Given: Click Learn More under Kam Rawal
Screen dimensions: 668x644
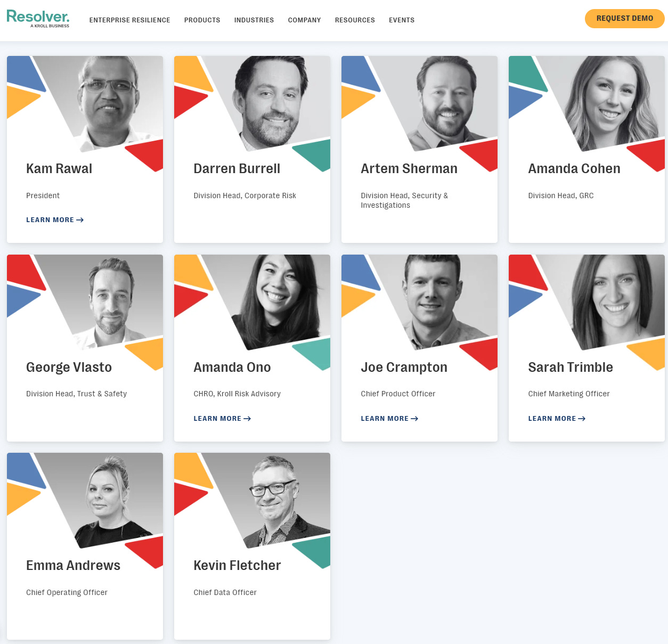Looking at the screenshot, I should [55, 220].
